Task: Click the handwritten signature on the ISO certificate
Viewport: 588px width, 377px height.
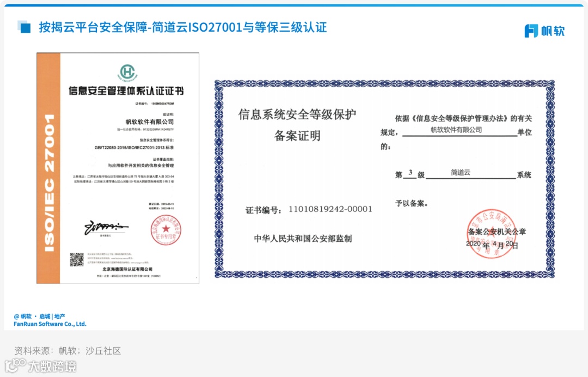Action: [x=106, y=227]
